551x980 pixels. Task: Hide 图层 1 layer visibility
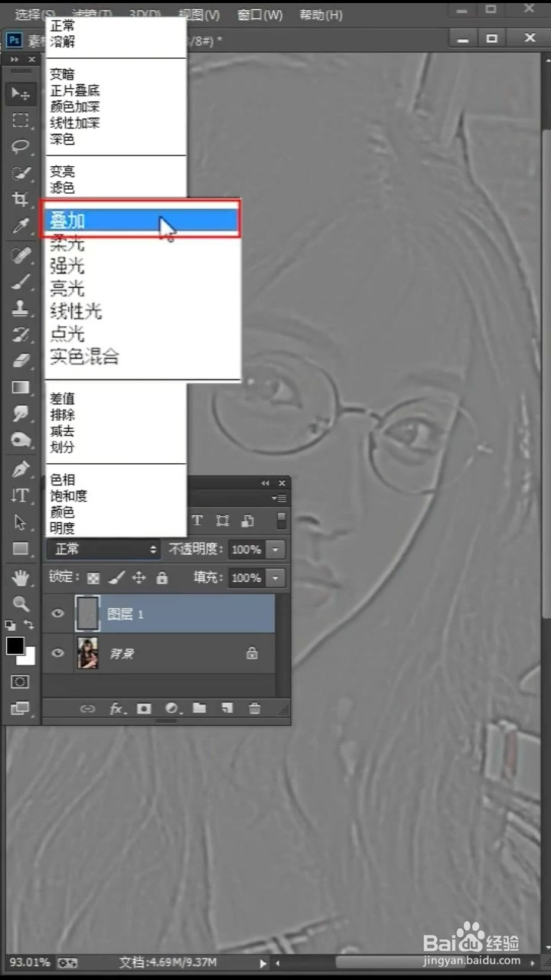click(x=57, y=613)
